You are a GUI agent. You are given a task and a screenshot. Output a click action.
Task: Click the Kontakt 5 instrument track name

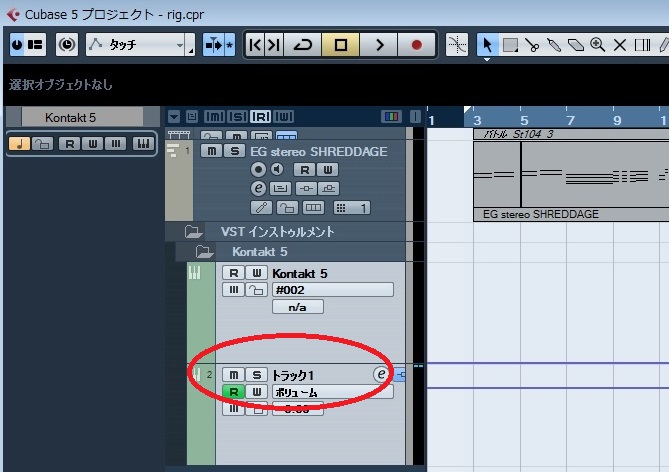(300, 274)
